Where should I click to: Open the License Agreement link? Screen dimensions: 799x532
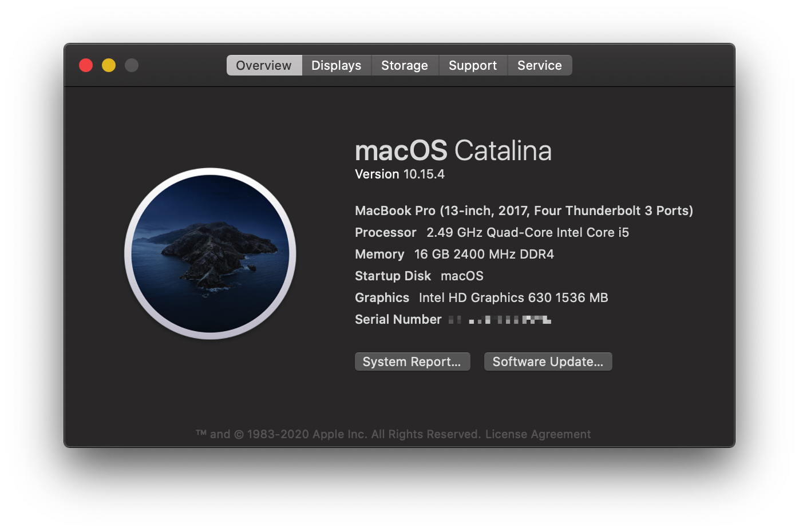(x=538, y=434)
